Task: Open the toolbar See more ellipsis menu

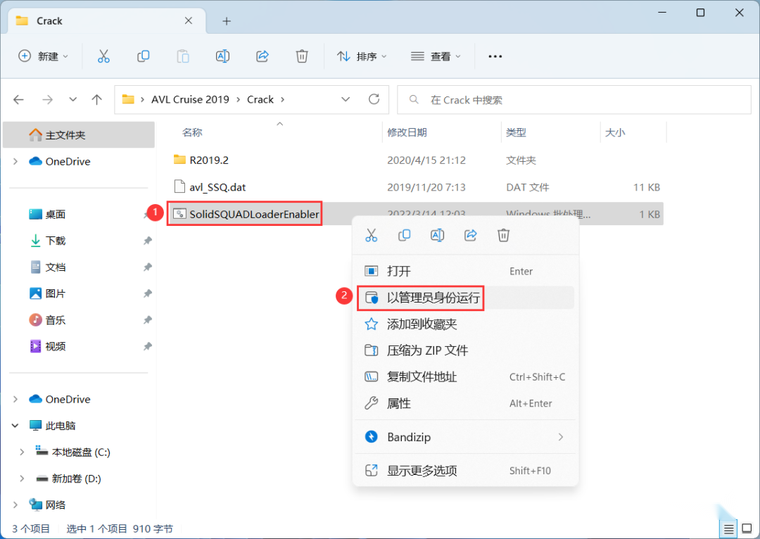Action: 495,56
